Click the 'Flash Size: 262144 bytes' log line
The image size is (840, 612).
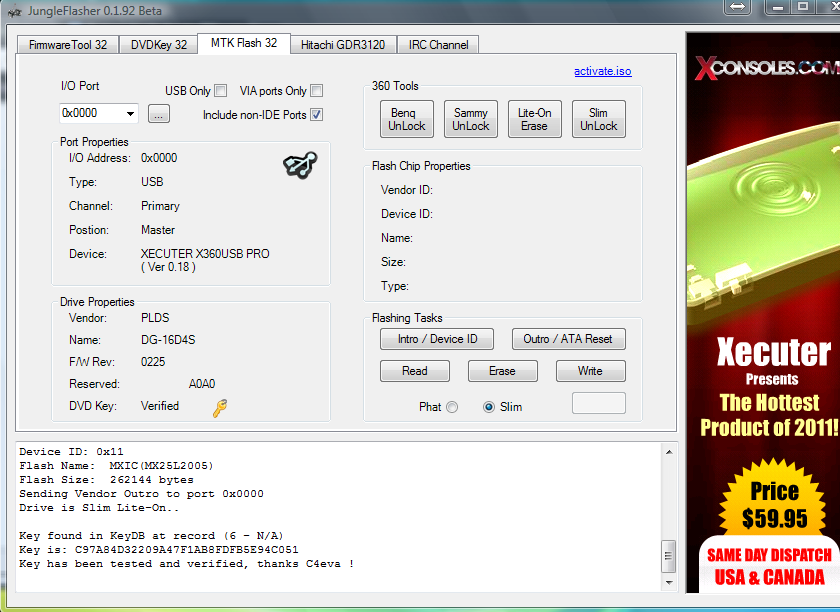[x=106, y=480]
